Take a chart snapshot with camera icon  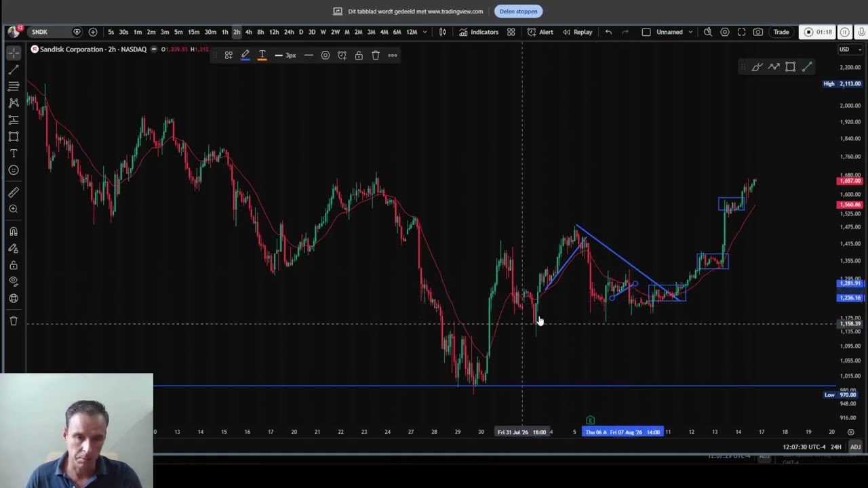click(x=758, y=32)
